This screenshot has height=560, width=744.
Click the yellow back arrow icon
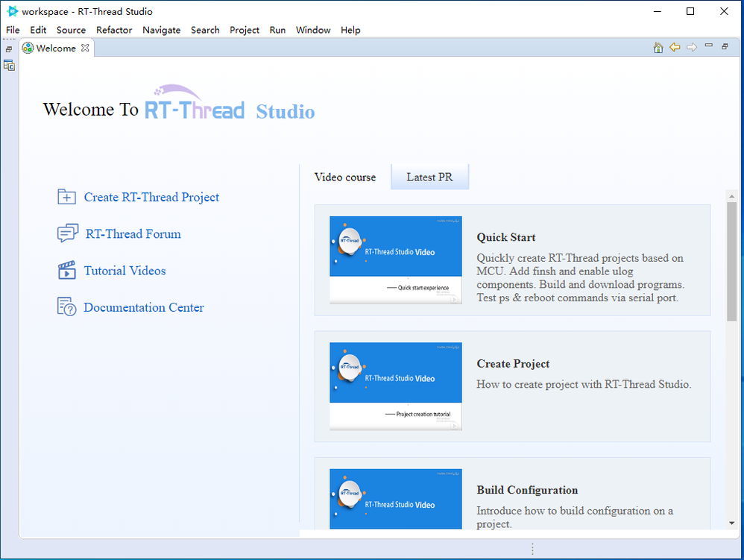click(675, 47)
